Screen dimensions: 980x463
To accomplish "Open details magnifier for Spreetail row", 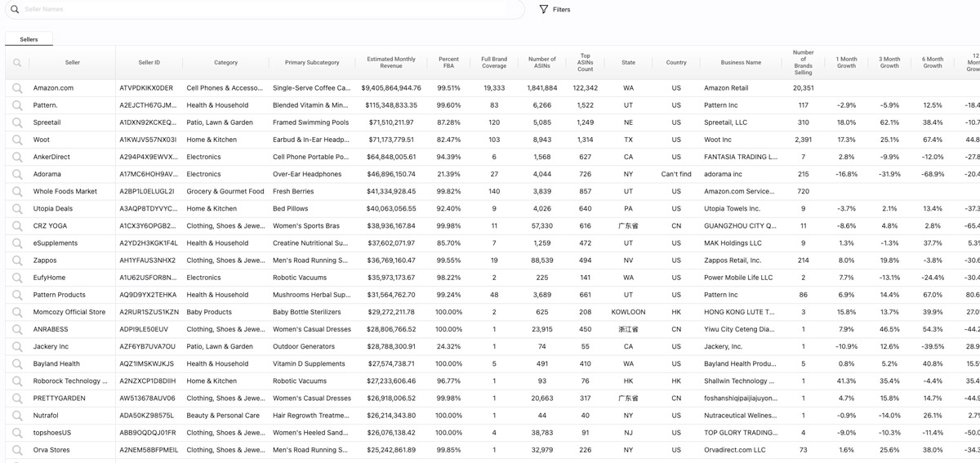I will (x=17, y=122).
